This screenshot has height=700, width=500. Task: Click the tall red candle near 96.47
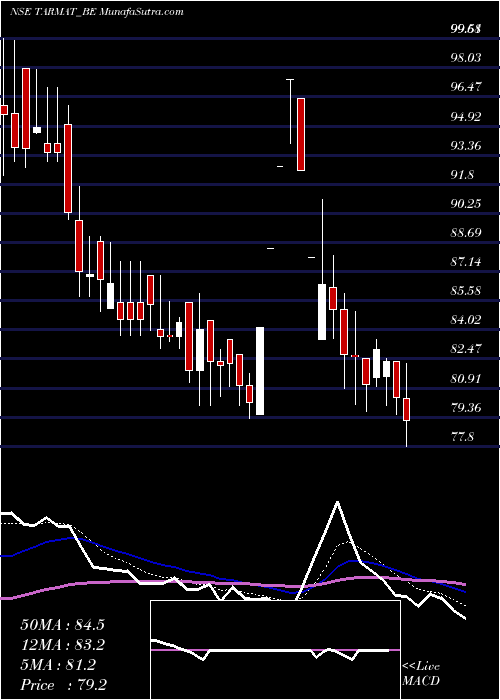[x=301, y=134]
